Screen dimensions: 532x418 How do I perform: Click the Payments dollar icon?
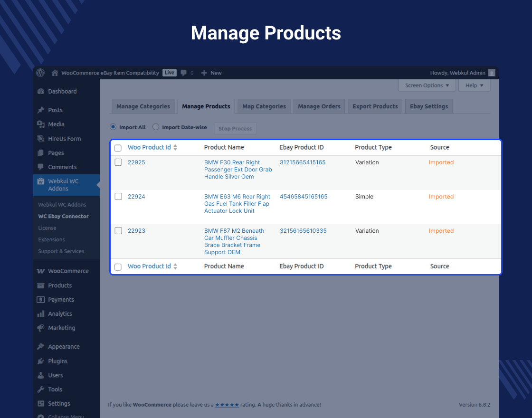[x=41, y=300]
